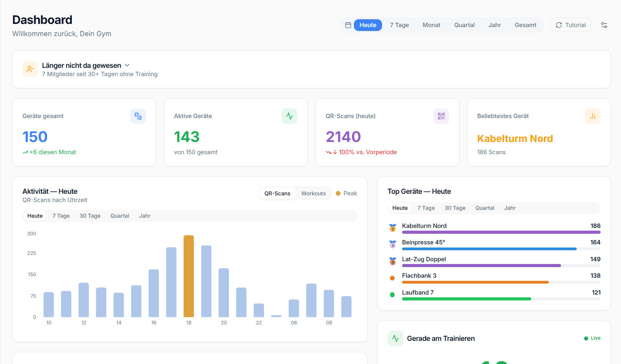
Task: Select the Quartal range in the header
Action: click(x=464, y=25)
